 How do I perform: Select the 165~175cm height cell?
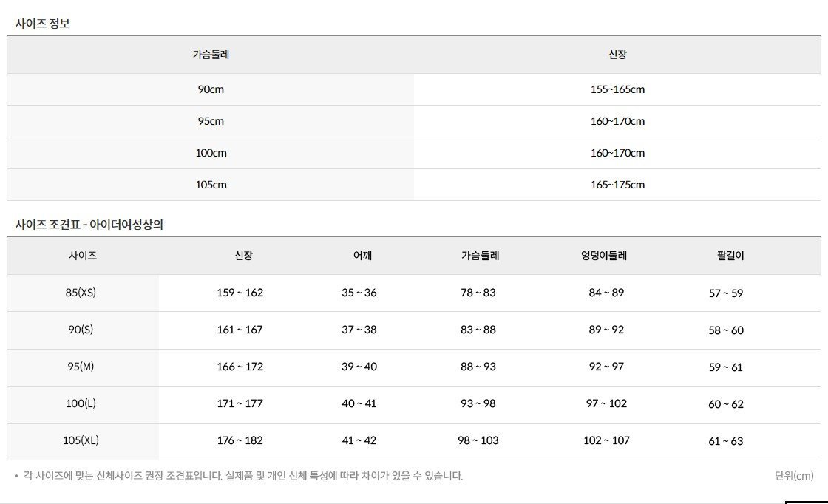pyautogui.click(x=617, y=184)
